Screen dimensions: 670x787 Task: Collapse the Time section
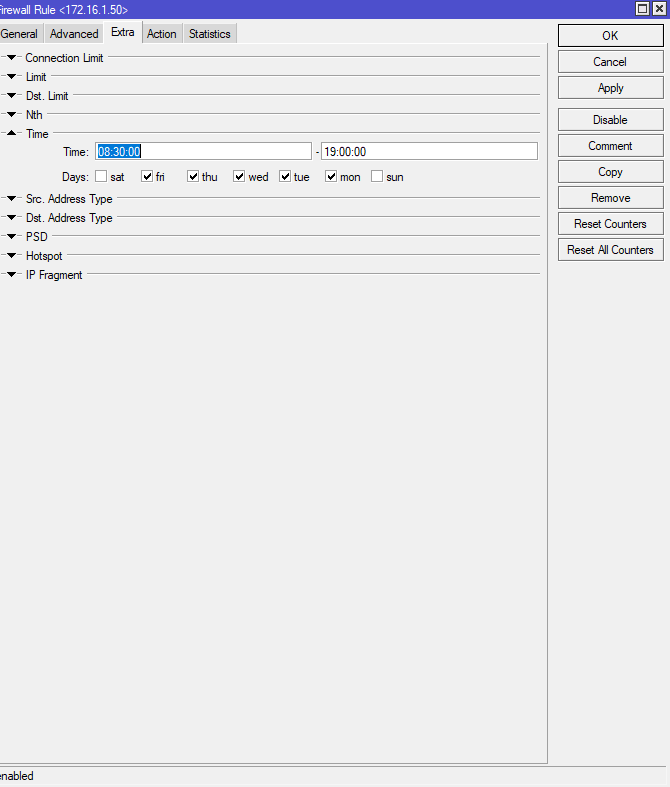(12, 134)
